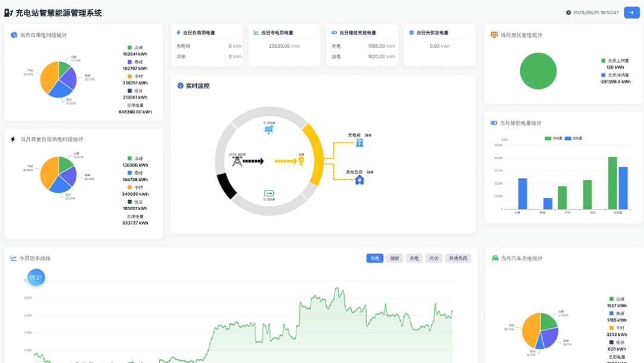Click the solar panel icon in 实时监控
Screen dimensions: 644x363
[x=269, y=130]
